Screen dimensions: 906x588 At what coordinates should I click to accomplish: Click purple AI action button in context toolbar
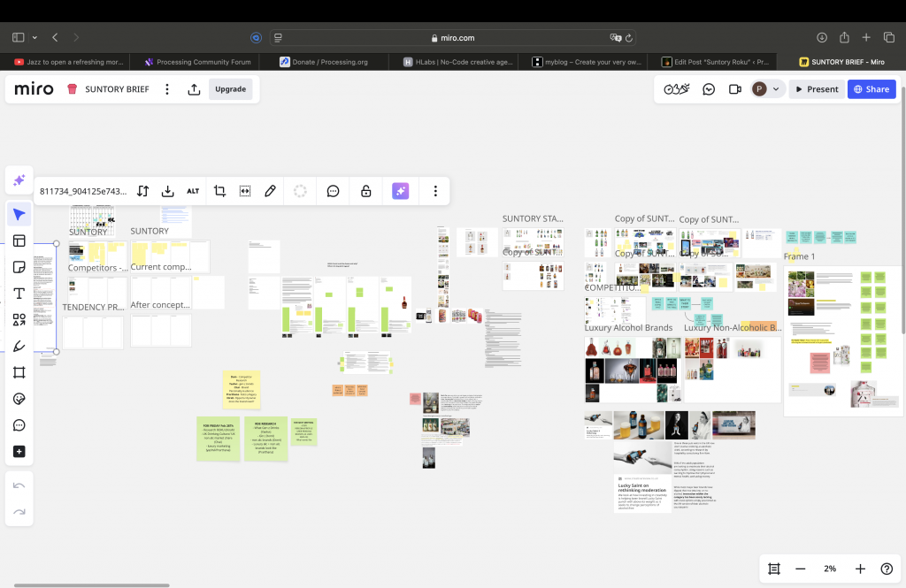[401, 191]
